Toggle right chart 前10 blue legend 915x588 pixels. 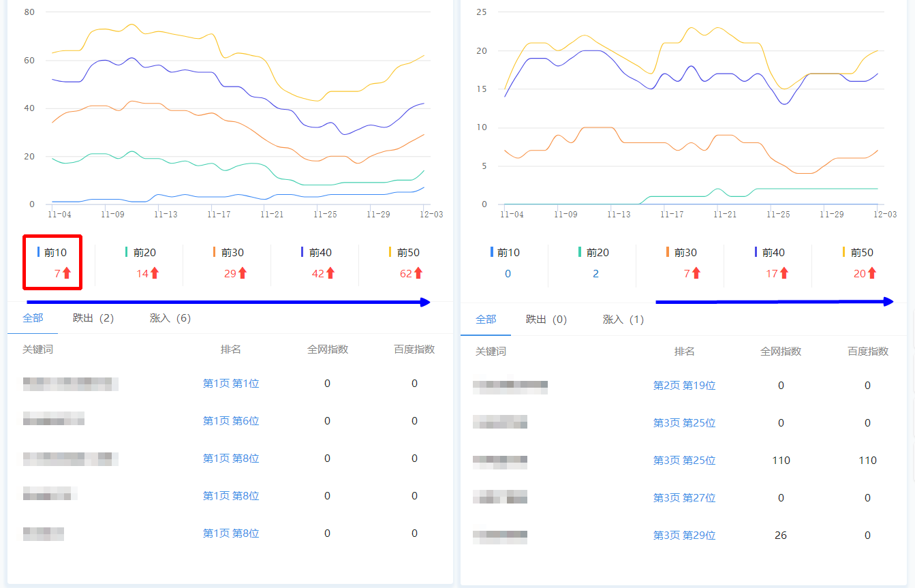pyautogui.click(x=505, y=252)
